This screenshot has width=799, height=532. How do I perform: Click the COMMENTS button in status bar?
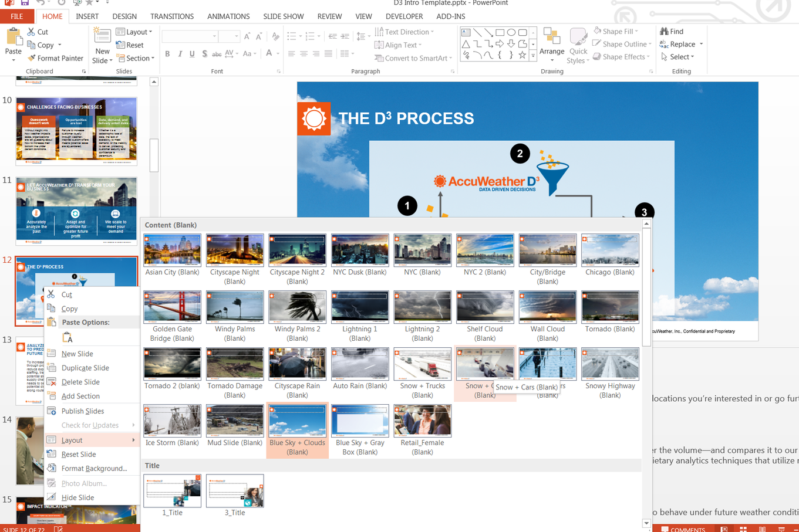(683, 529)
